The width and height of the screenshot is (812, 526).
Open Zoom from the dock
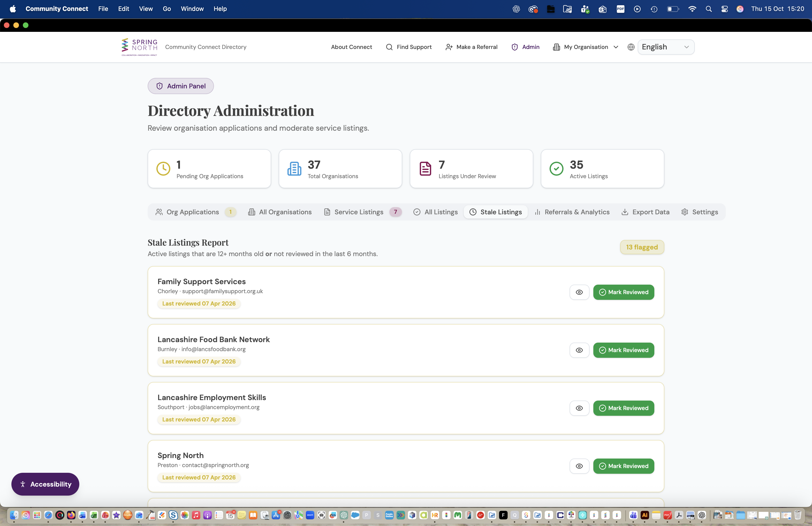310,515
